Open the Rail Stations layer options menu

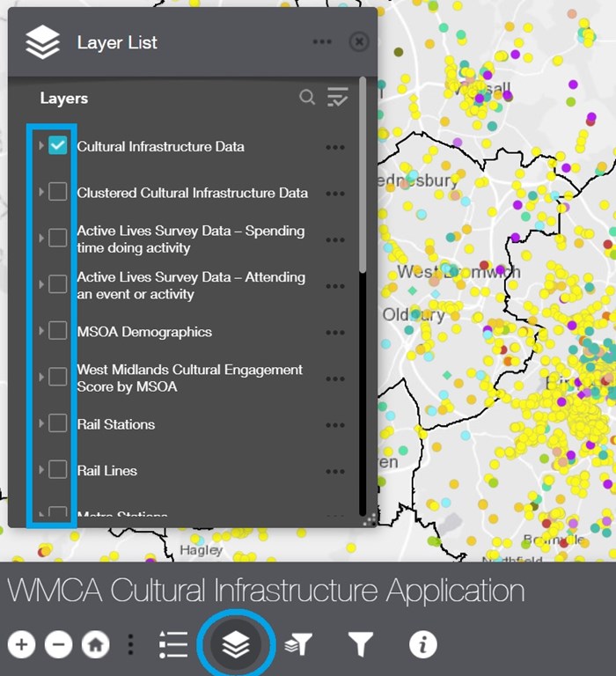pyautogui.click(x=334, y=425)
